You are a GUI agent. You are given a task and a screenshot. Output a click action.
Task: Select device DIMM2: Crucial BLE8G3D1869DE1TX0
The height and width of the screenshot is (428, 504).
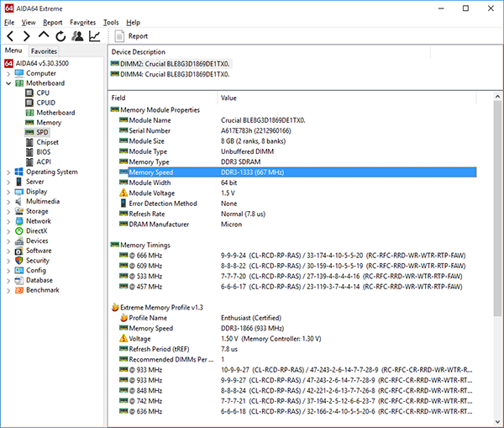click(171, 64)
